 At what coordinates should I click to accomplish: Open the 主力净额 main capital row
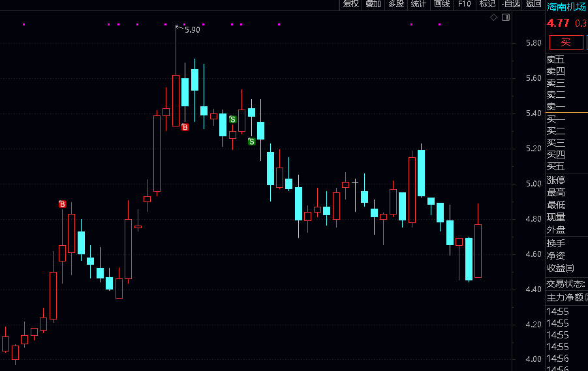(566, 297)
